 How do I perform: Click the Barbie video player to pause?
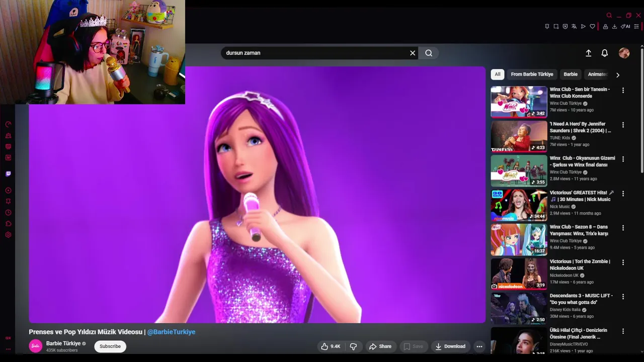pos(257,195)
